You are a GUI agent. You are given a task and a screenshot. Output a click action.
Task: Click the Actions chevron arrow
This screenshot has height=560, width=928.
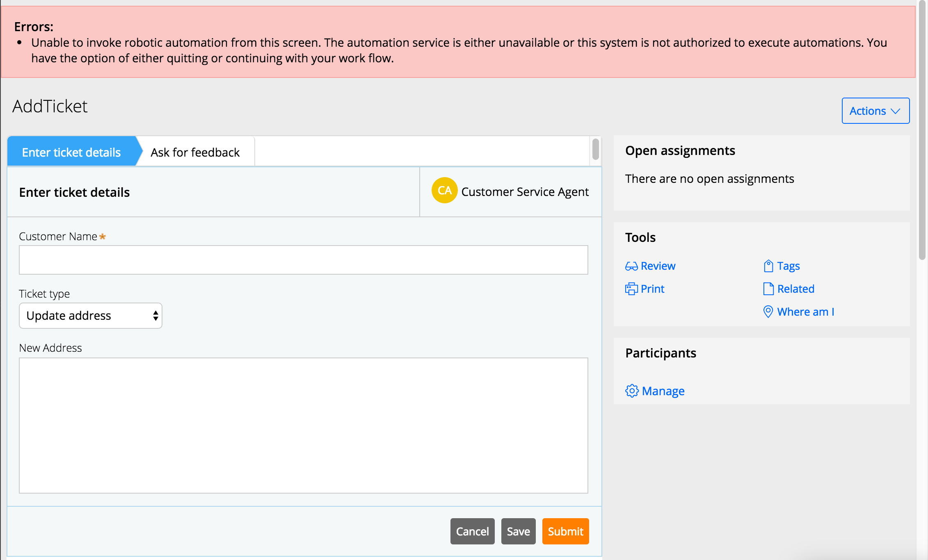click(896, 111)
